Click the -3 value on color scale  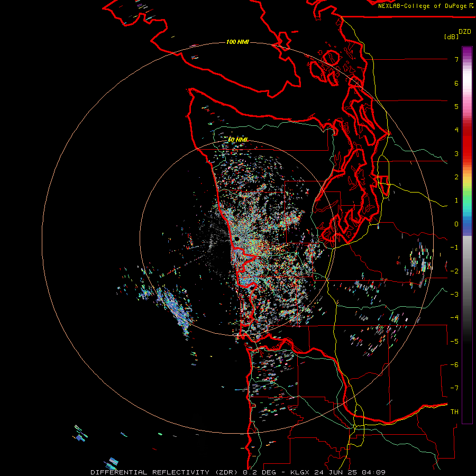coord(454,295)
